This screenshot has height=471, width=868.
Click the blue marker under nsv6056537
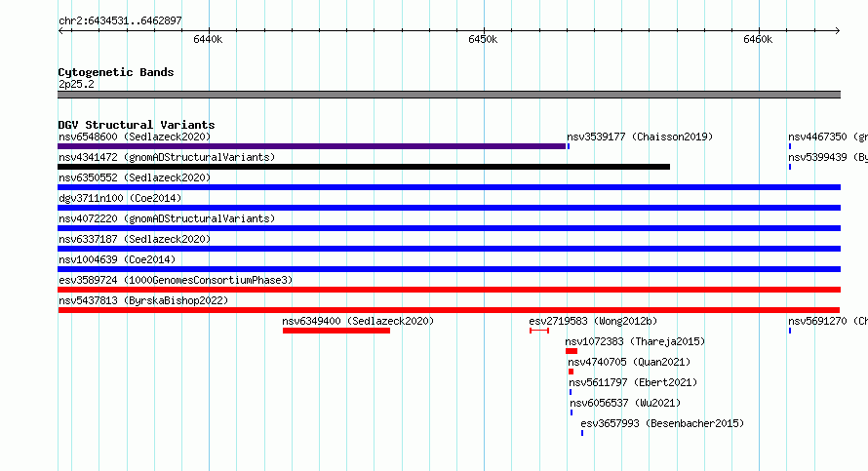(572, 412)
